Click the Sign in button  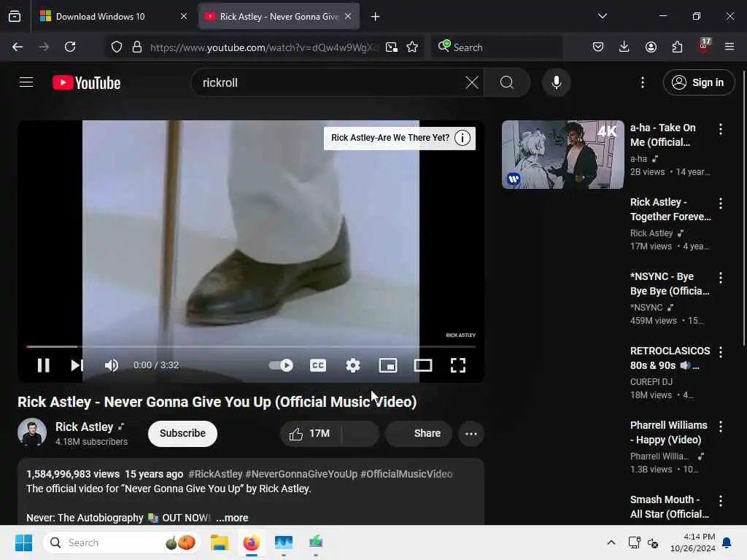point(699,82)
